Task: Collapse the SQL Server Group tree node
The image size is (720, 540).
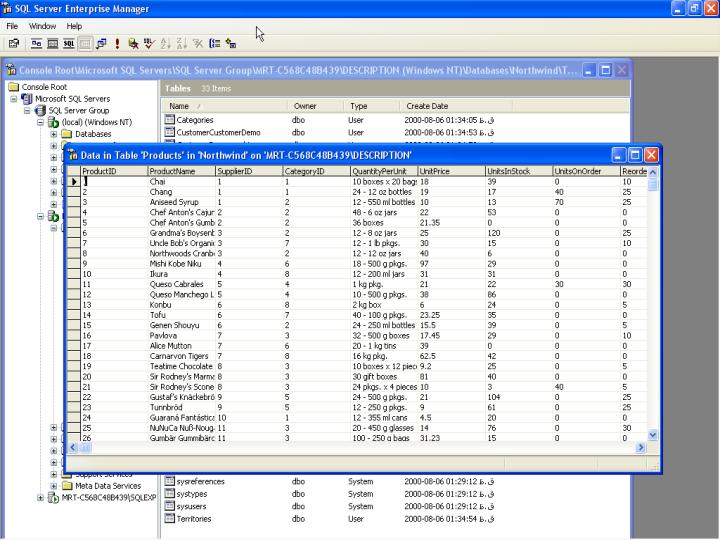Action: tap(27, 111)
